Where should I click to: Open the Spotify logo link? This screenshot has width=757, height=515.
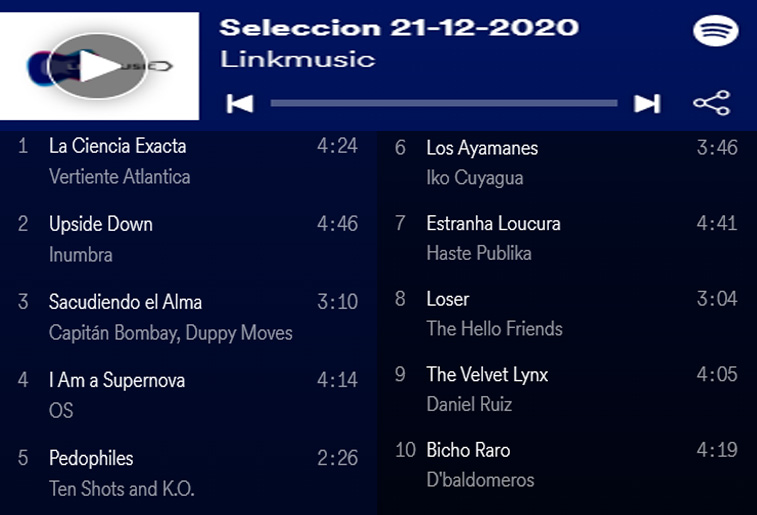click(x=715, y=31)
